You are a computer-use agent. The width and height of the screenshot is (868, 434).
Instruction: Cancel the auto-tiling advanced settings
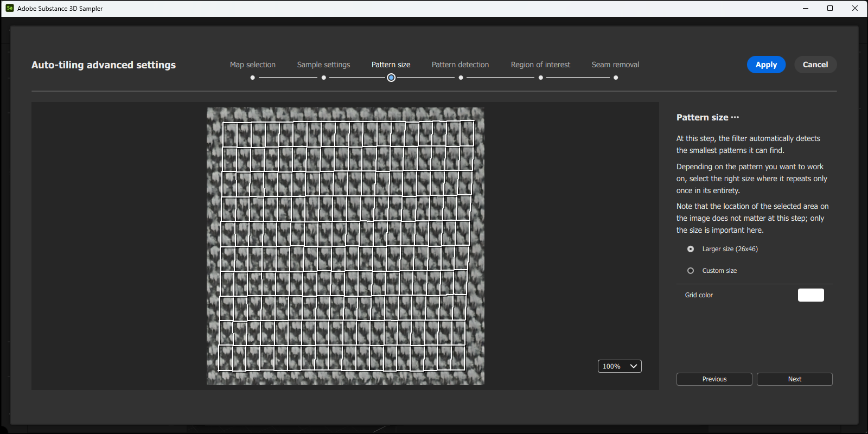pyautogui.click(x=815, y=65)
